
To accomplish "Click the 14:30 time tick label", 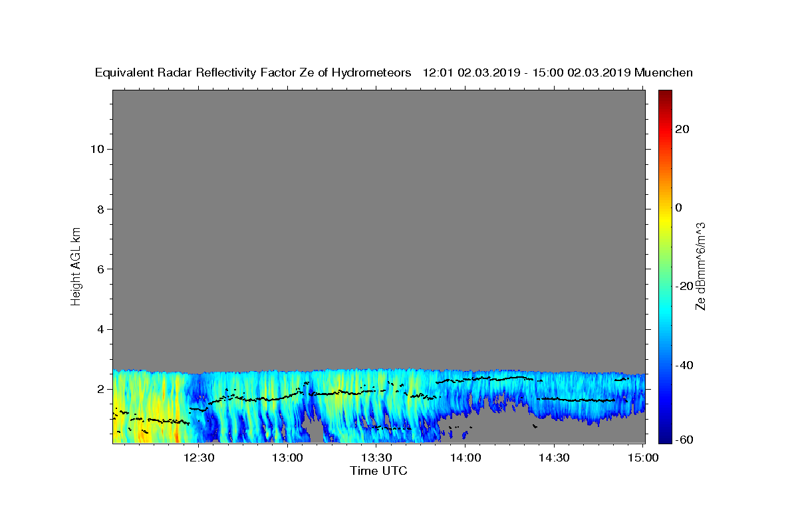I will tap(554, 458).
